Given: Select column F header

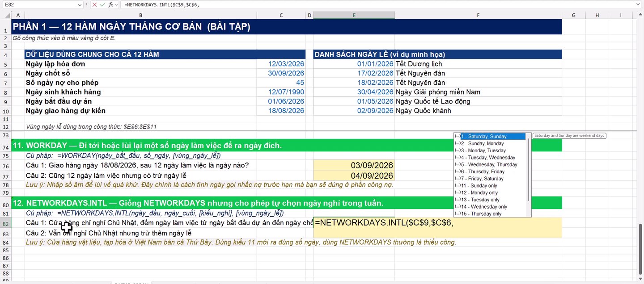Looking at the screenshot, I should (x=478, y=15).
